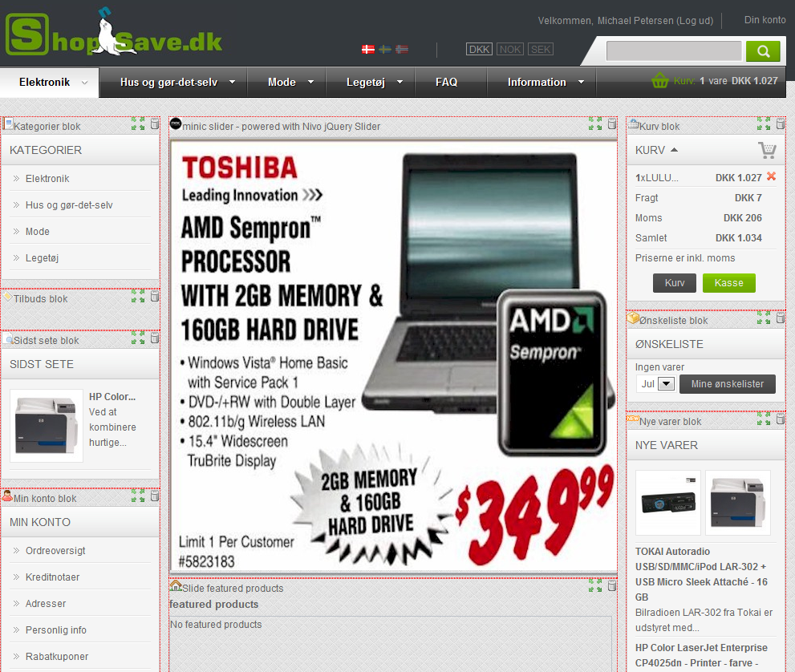Open the Legetøj menu item
This screenshot has height=672, width=795.
[366, 82]
